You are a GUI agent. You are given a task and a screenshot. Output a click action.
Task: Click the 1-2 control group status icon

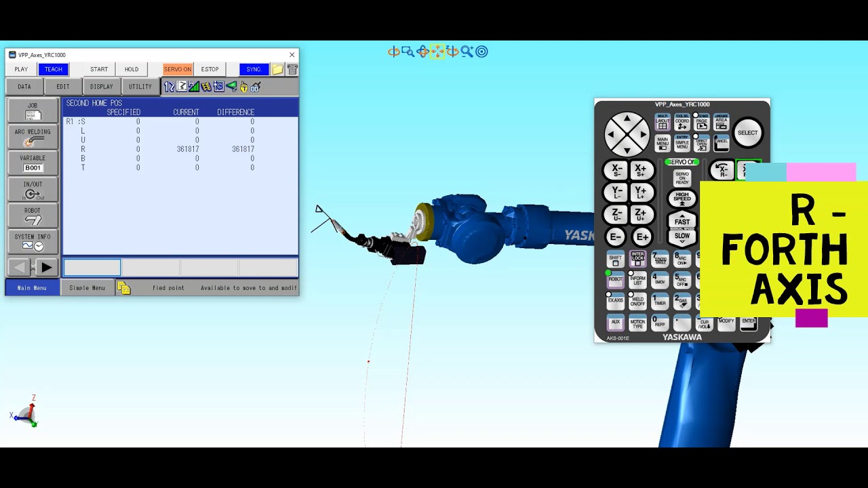coord(170,87)
